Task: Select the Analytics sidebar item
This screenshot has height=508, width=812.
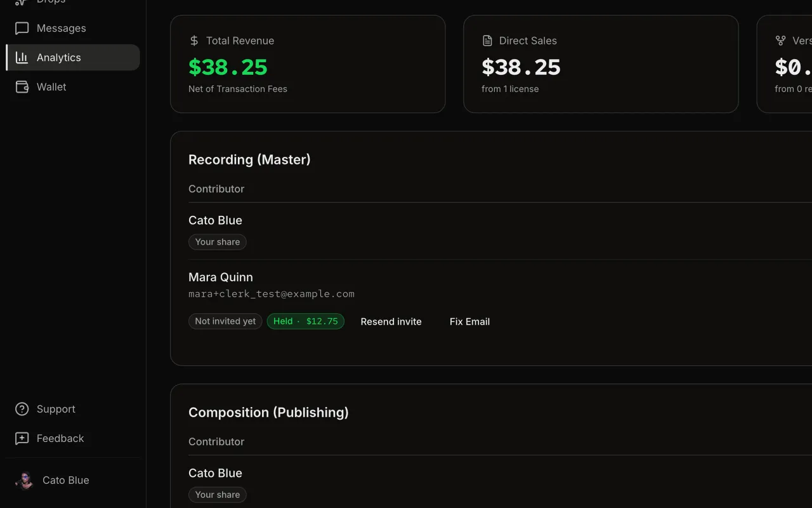Action: [x=72, y=57]
